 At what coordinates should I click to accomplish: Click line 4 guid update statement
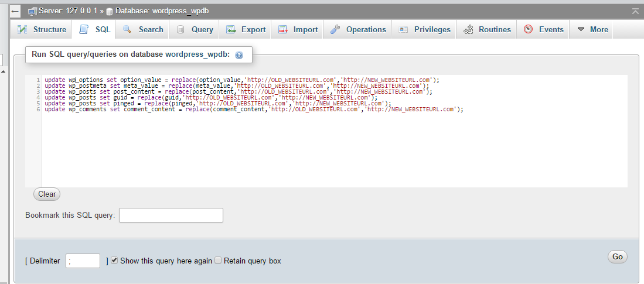(x=211, y=98)
